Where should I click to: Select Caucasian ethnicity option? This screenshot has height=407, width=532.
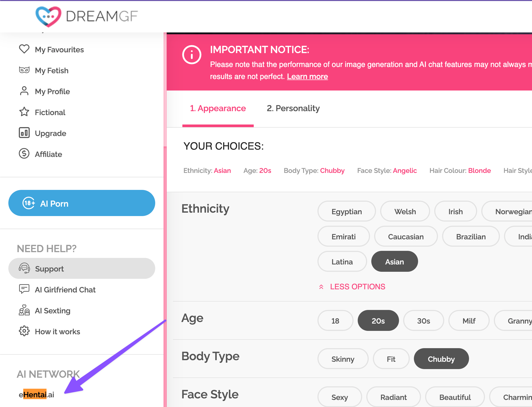[x=406, y=236]
